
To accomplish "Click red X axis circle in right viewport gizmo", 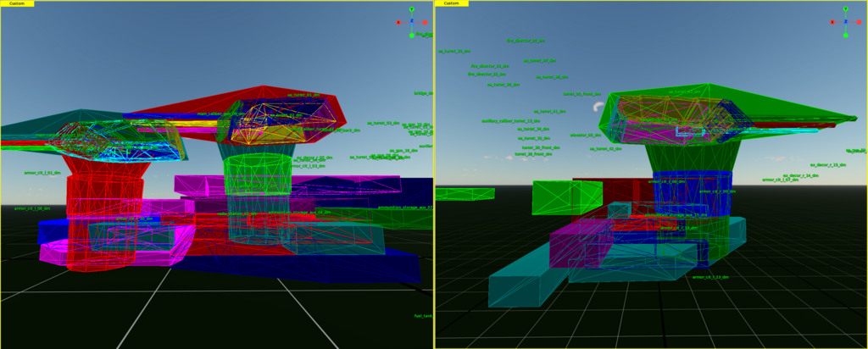I will [832, 22].
